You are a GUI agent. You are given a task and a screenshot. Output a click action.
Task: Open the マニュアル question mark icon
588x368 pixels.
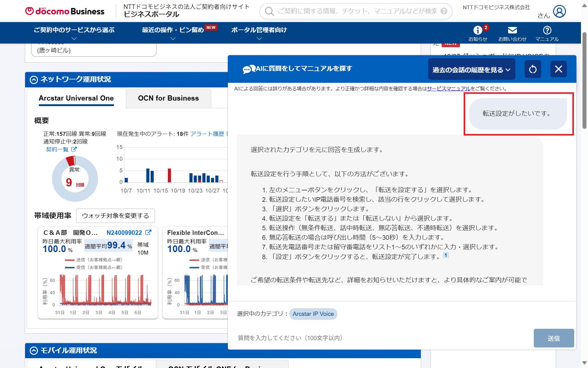point(547,30)
